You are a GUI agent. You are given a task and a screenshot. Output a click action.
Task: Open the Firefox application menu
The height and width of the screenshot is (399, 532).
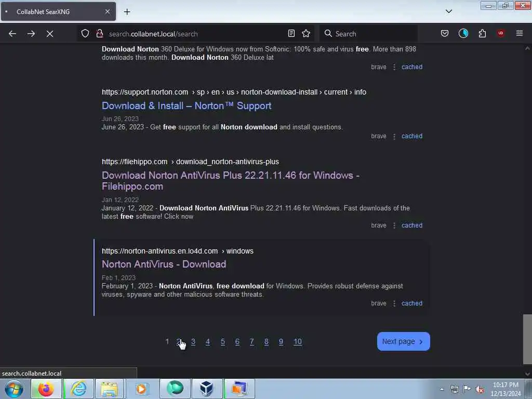(519, 33)
